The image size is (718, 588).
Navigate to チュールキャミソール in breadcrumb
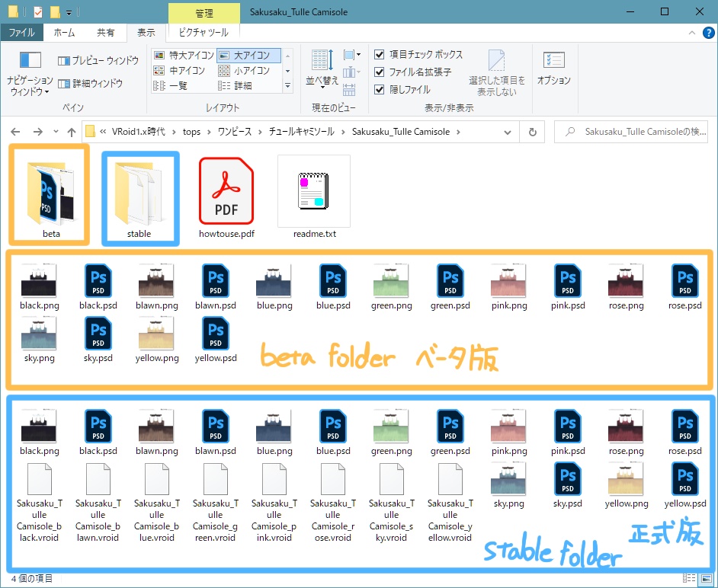tap(301, 132)
